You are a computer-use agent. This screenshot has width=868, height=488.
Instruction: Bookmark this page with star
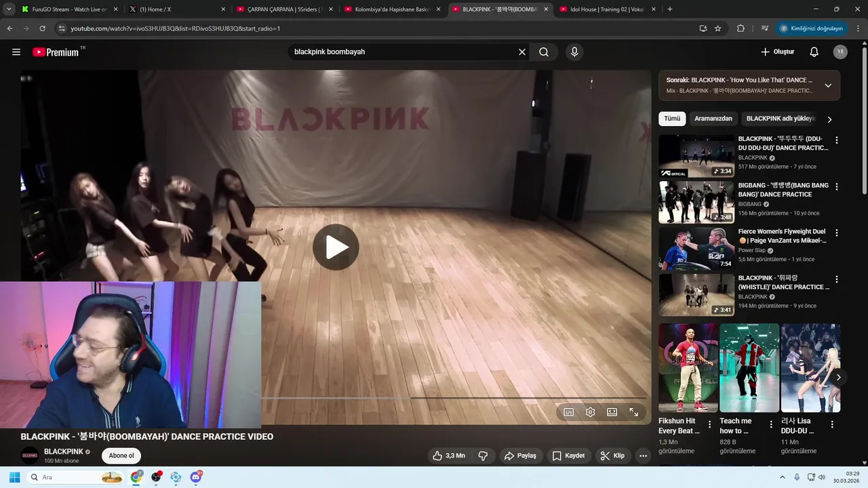[x=718, y=28]
